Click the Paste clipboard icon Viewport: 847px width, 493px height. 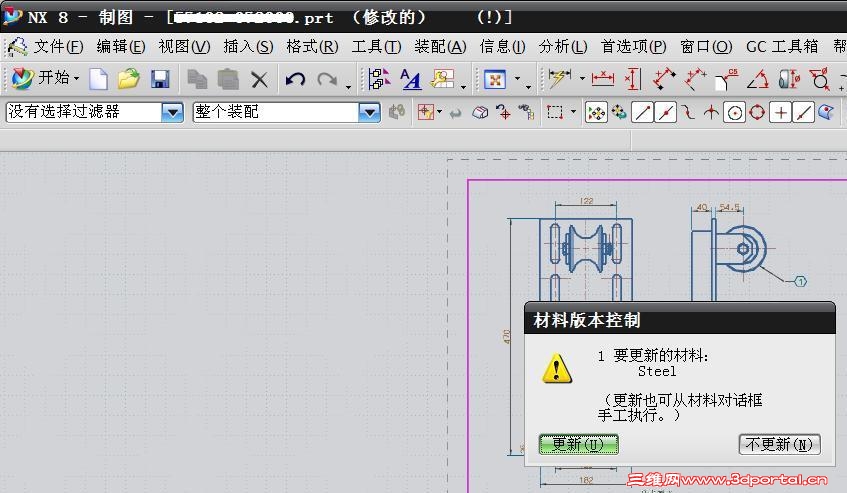coord(228,79)
